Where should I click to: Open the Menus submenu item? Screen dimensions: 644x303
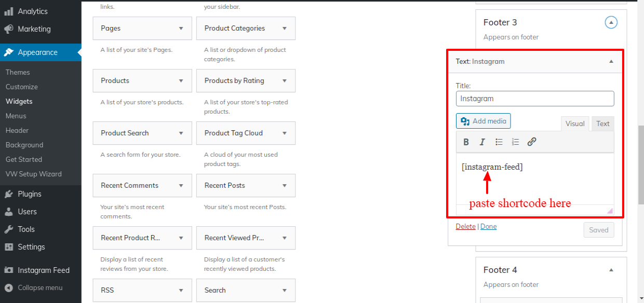click(x=16, y=116)
